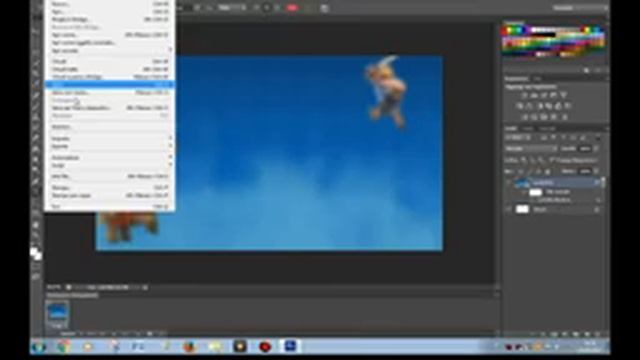640x360 pixels.
Task: Expand the Script submenu
Action: coord(109,165)
